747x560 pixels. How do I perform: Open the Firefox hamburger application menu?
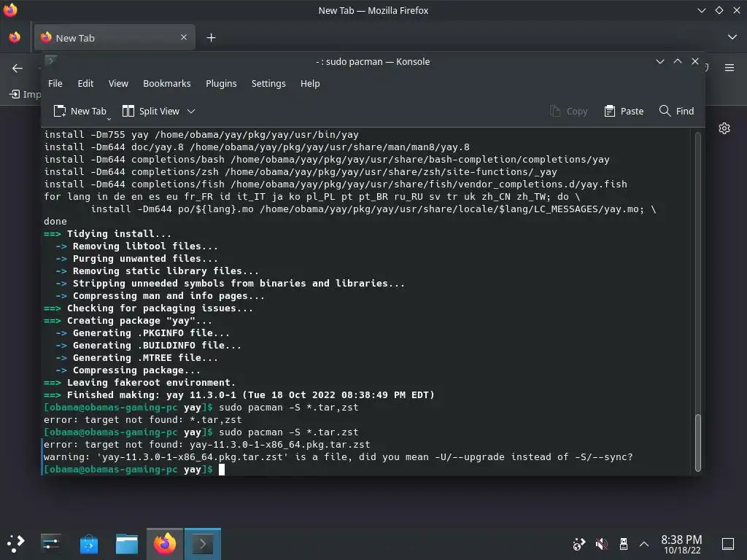pyautogui.click(x=729, y=68)
